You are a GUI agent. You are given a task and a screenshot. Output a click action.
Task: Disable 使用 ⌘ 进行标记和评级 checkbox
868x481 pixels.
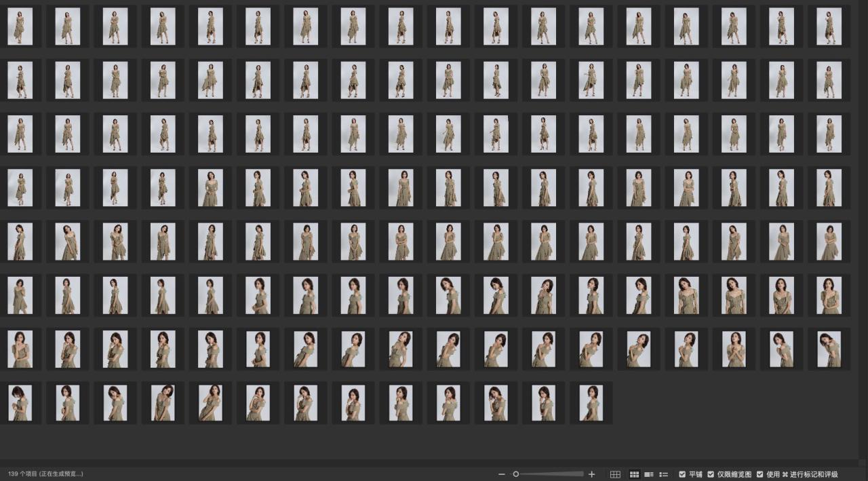pos(759,474)
